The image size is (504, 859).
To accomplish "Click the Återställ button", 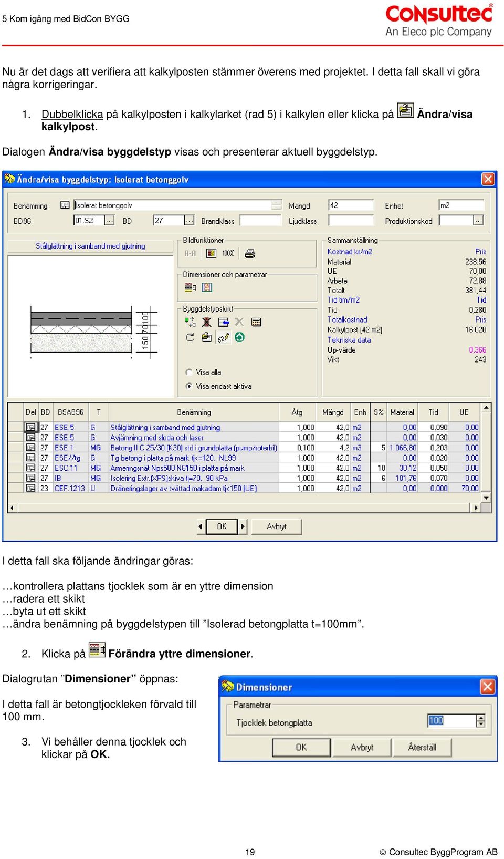I will pos(422,747).
